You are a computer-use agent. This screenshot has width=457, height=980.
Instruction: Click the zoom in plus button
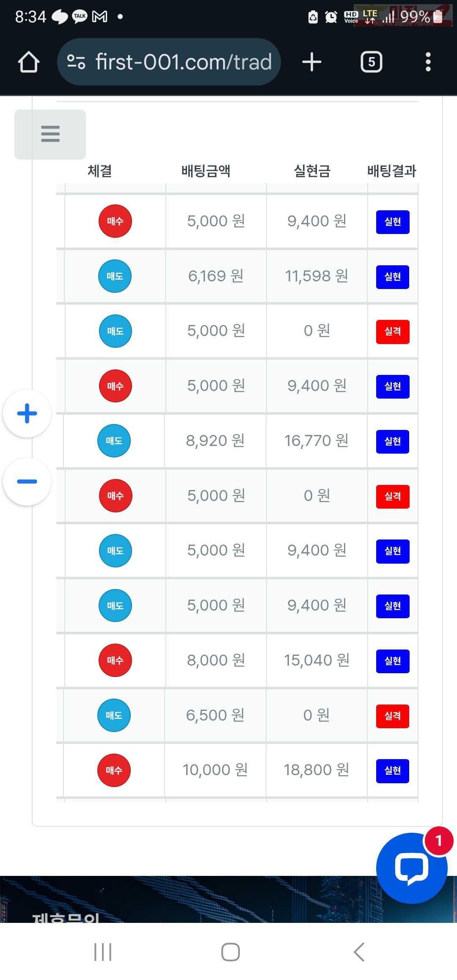(x=27, y=413)
